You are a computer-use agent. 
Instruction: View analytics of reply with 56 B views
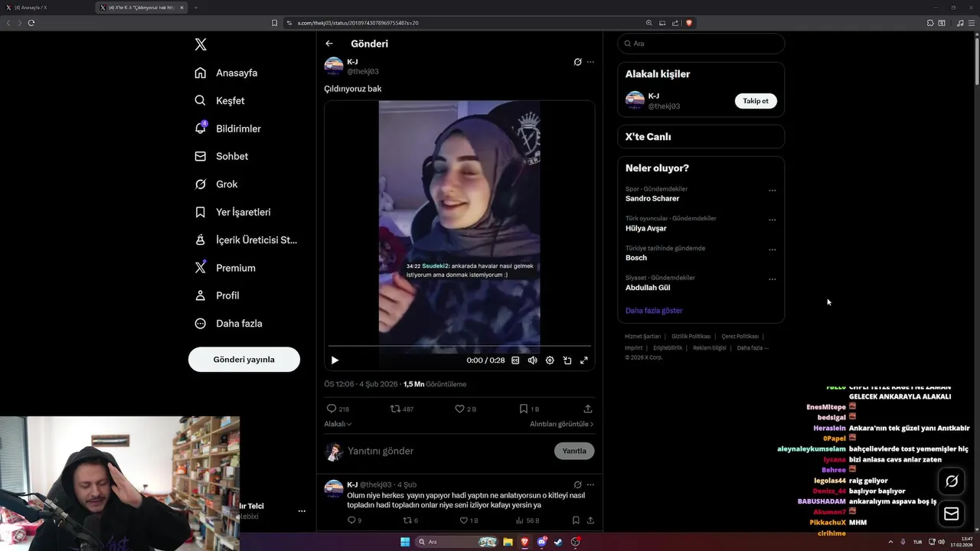(x=528, y=520)
